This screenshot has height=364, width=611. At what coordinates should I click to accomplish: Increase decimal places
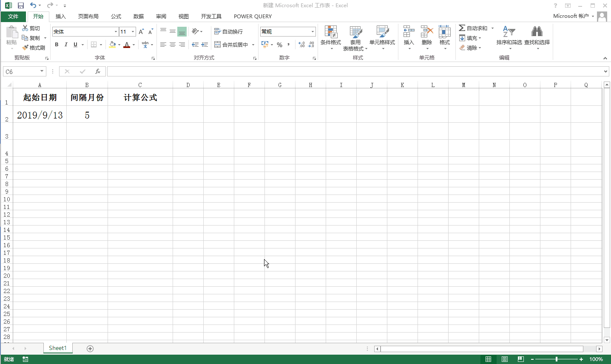point(301,45)
